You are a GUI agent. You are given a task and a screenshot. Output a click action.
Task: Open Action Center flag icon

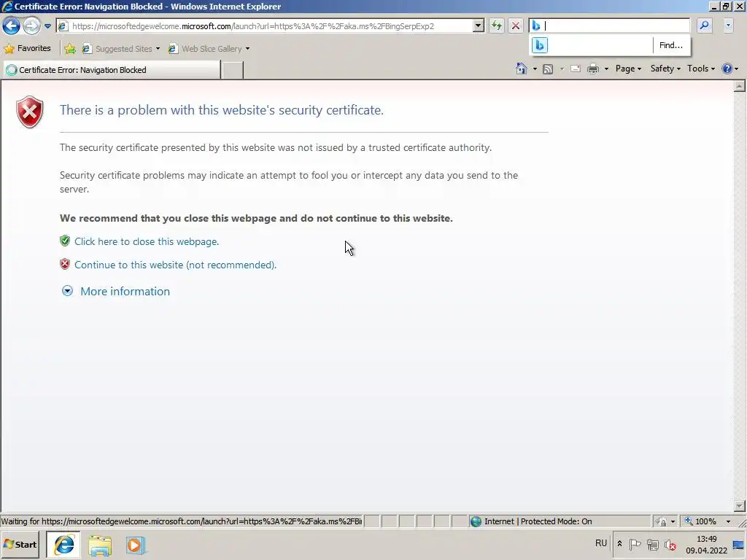click(635, 544)
